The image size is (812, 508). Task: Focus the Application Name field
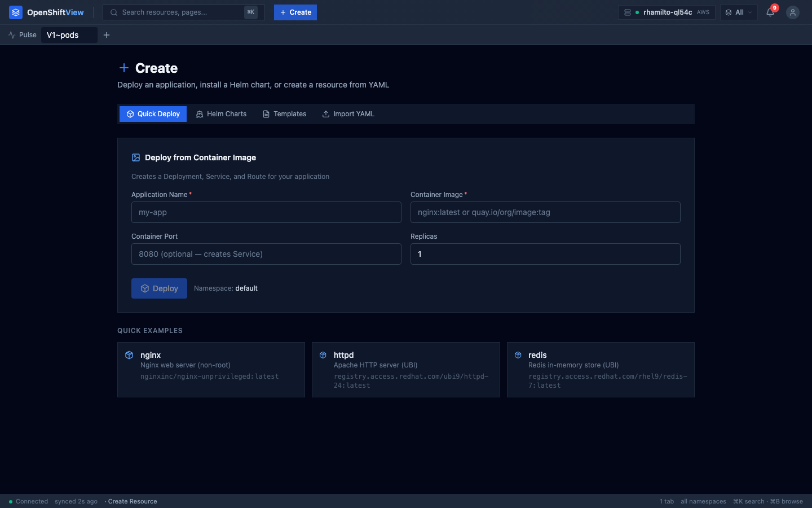tap(266, 213)
